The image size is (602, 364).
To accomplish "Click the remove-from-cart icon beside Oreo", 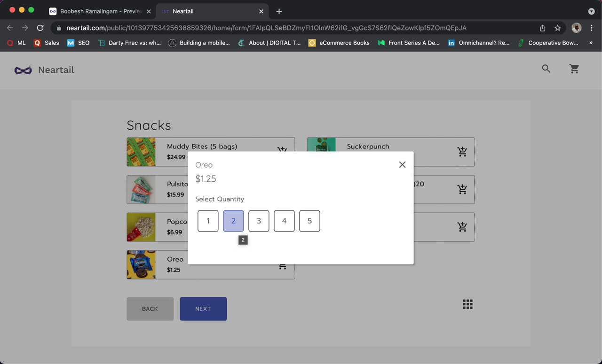I will point(283,266).
